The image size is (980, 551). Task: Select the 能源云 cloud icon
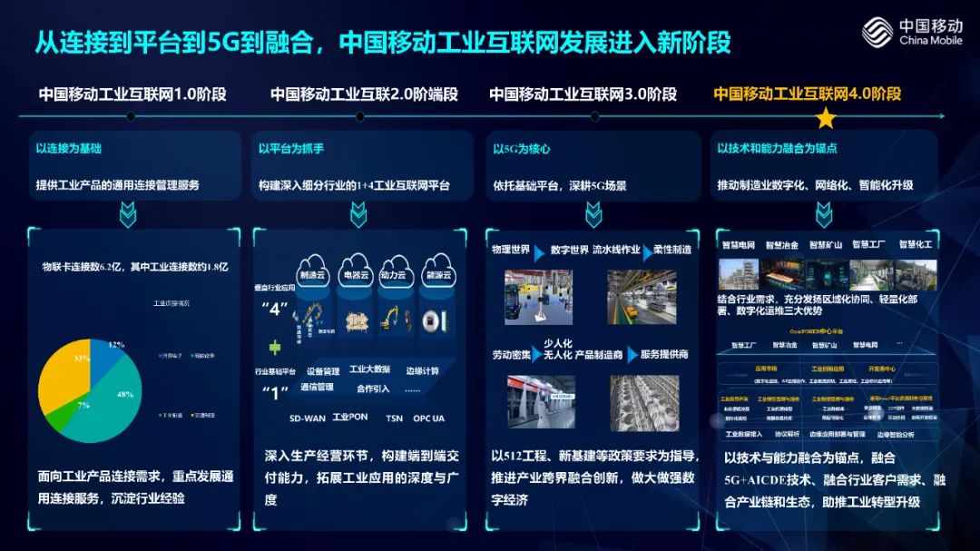tap(438, 274)
